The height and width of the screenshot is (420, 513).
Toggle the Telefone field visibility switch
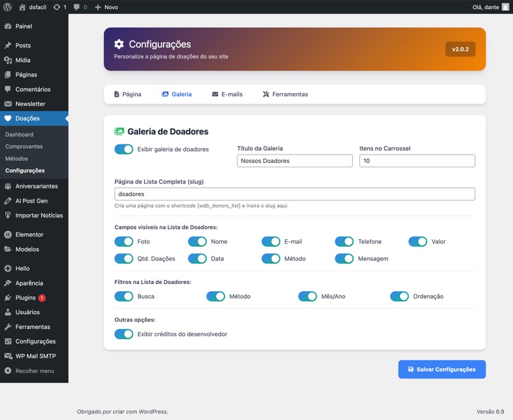(344, 242)
